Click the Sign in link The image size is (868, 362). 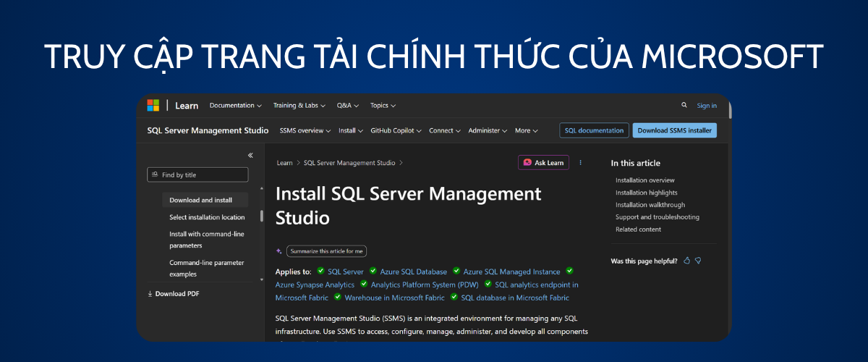point(707,106)
